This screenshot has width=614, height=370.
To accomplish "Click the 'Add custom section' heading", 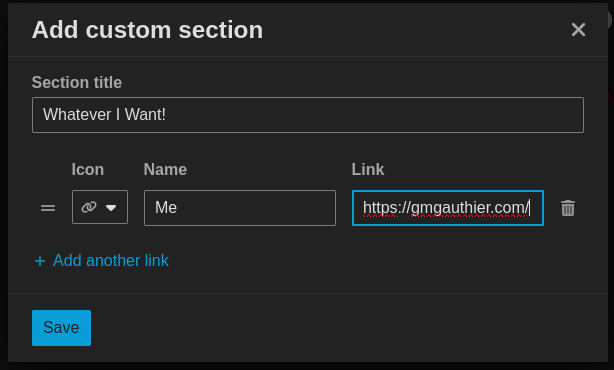I will (147, 30).
